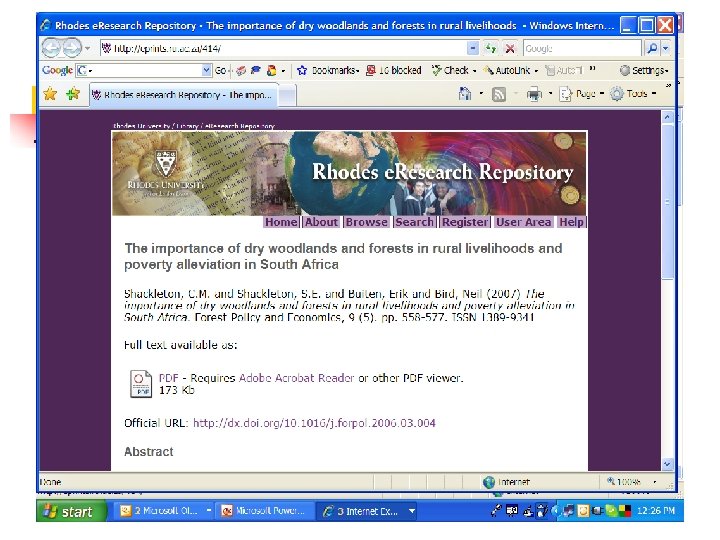Open Google toolbar Settings menu

click(x=644, y=70)
